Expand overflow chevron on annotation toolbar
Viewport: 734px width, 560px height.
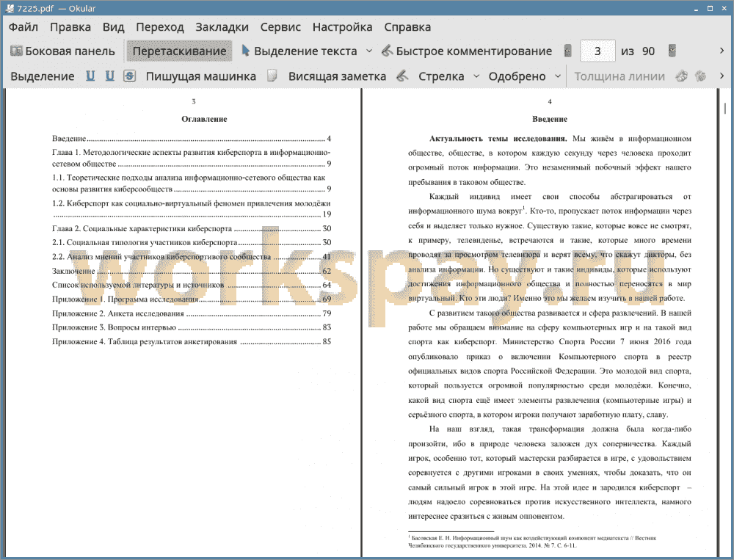(722, 76)
